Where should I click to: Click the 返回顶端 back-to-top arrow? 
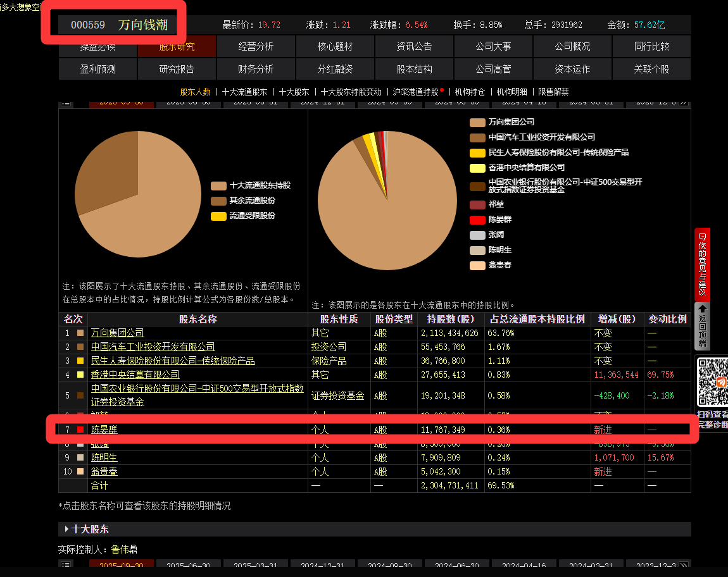[x=702, y=326]
